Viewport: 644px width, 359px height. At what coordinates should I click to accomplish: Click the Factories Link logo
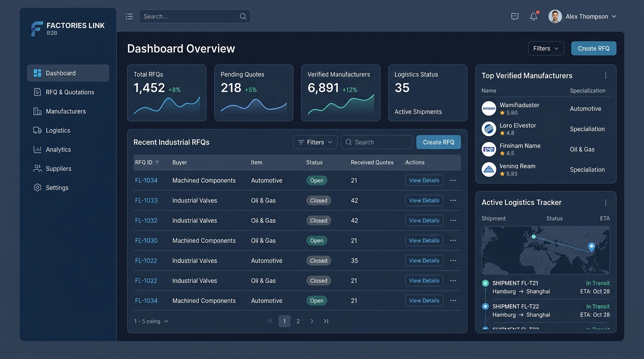68,29
